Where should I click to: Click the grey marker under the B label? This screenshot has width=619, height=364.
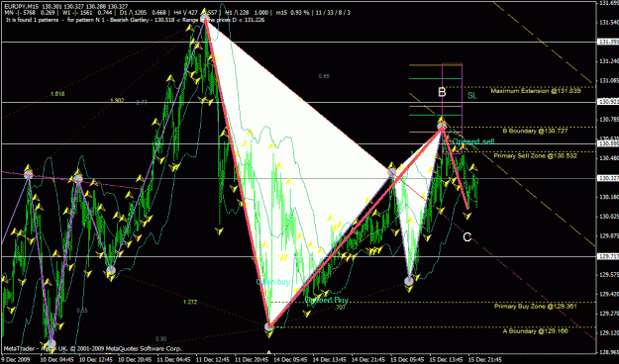(442, 127)
